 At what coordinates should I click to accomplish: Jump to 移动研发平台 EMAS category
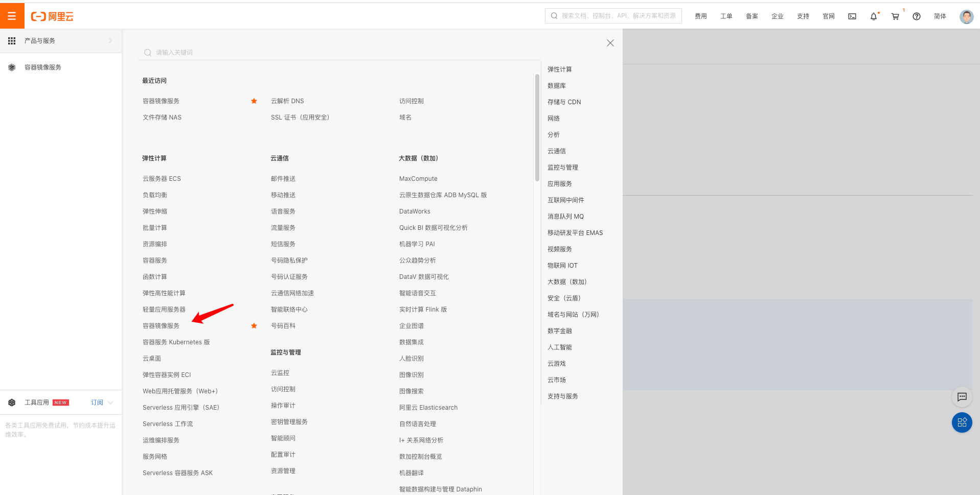click(x=575, y=233)
